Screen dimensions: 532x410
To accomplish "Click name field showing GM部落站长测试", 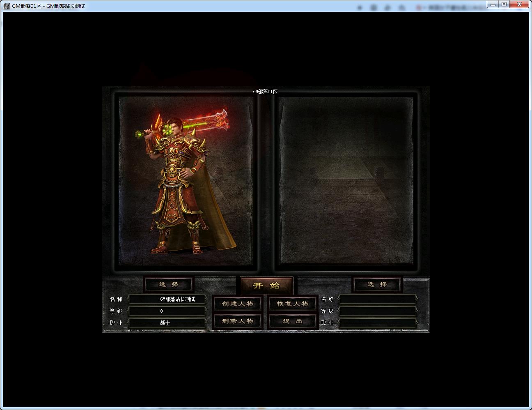I will coord(168,299).
